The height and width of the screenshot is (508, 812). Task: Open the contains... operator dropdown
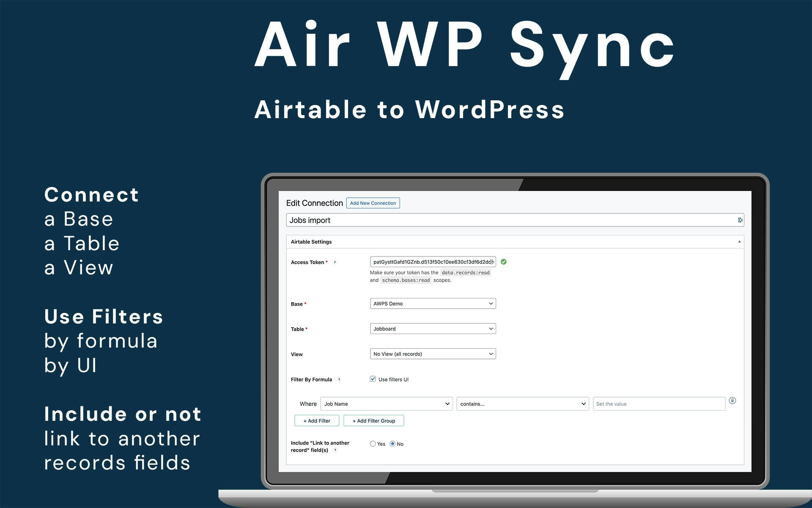click(x=522, y=404)
